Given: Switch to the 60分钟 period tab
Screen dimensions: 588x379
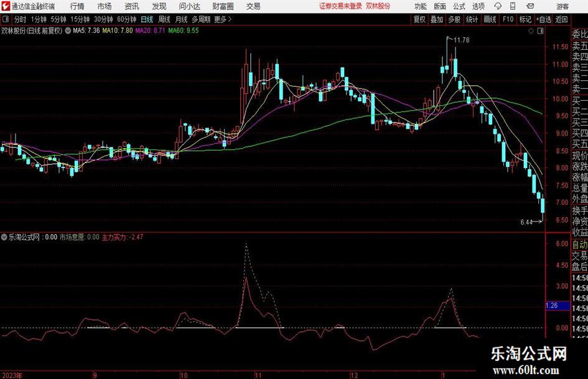Looking at the screenshot, I should pos(127,19).
